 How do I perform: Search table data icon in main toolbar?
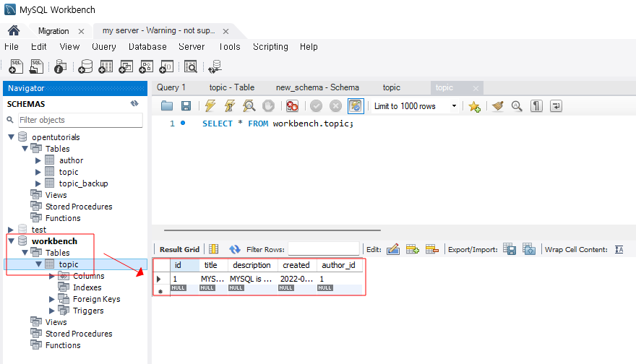[190, 66]
